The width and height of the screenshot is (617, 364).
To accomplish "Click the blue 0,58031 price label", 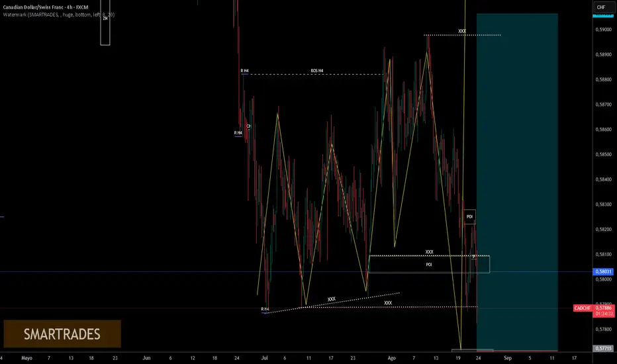I will tap(603, 271).
